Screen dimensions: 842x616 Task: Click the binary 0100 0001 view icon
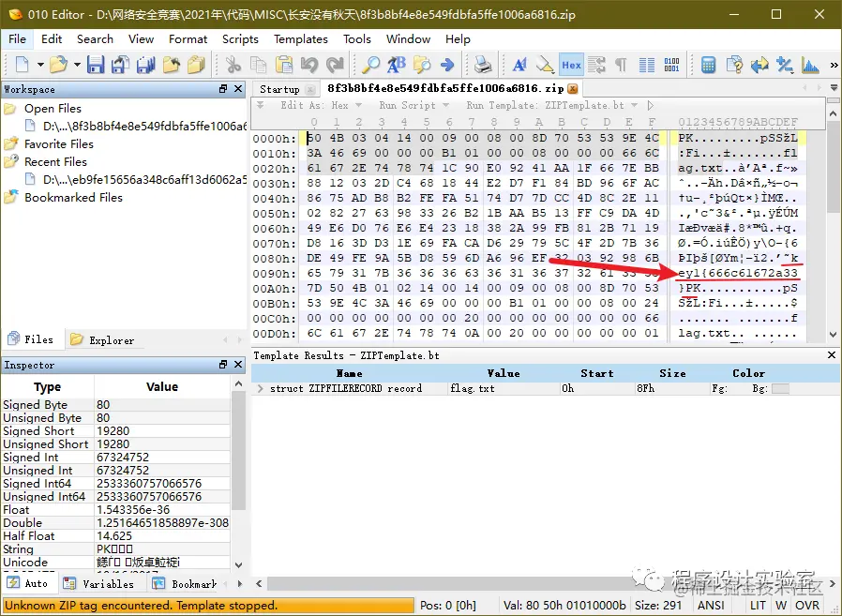[671, 65]
